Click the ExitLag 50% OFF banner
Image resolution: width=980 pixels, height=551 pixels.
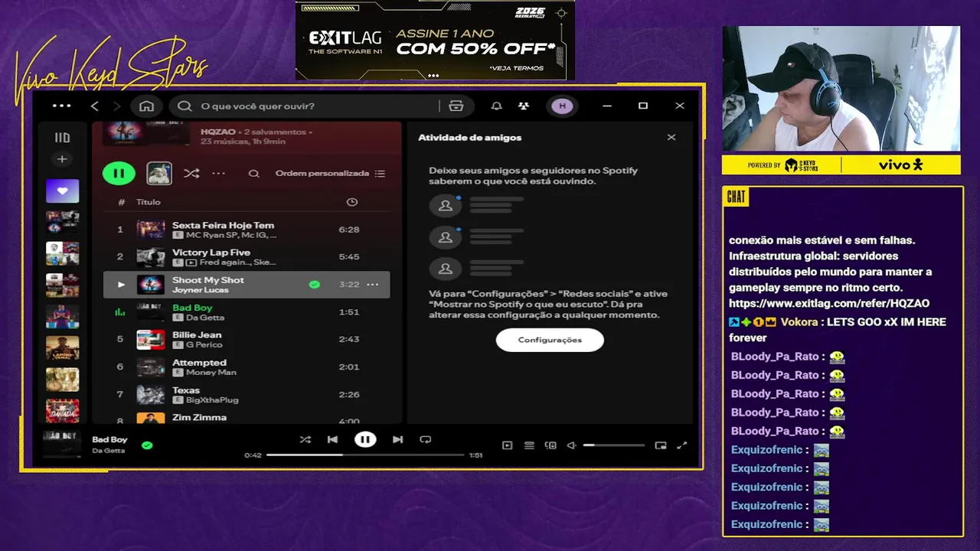click(435, 41)
